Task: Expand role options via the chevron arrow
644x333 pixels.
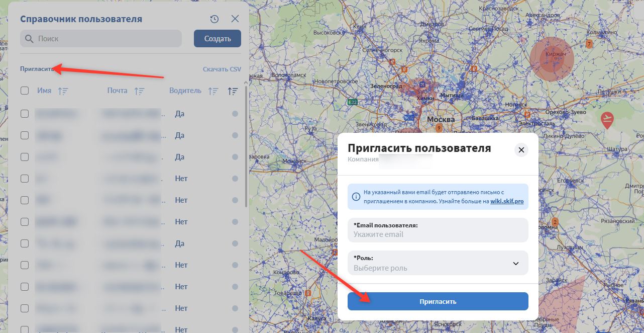Action: [x=515, y=263]
